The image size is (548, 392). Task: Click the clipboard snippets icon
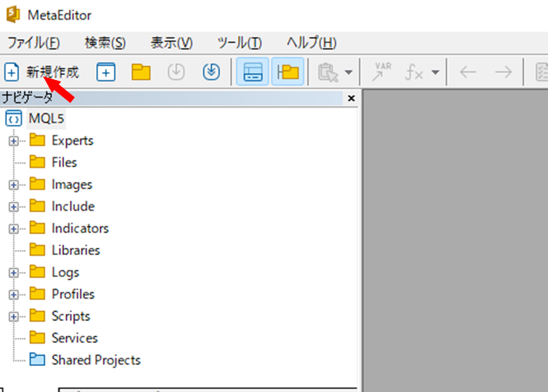point(328,72)
